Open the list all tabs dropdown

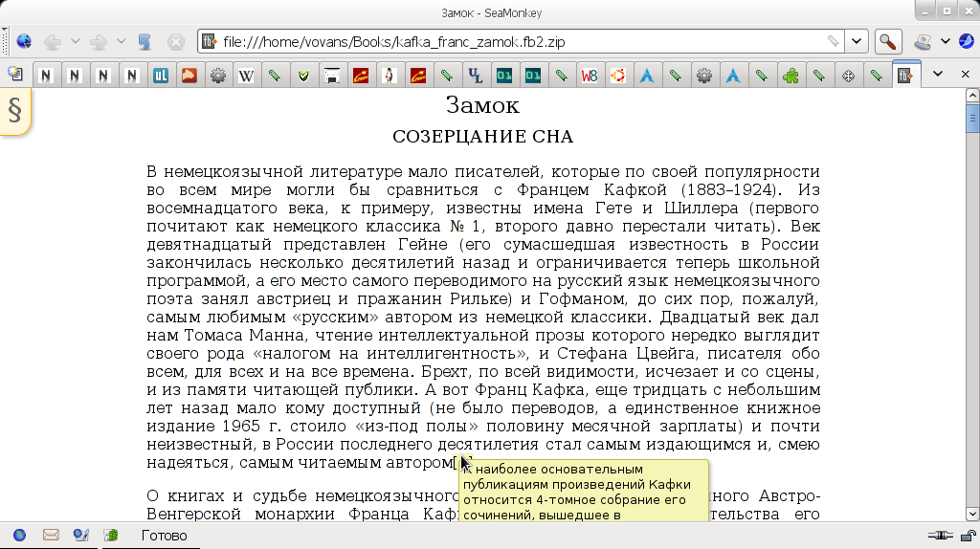pyautogui.click(x=938, y=75)
